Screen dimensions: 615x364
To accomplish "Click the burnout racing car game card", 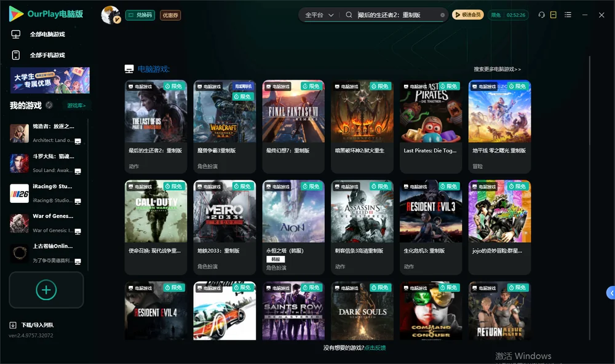I will coord(224,311).
